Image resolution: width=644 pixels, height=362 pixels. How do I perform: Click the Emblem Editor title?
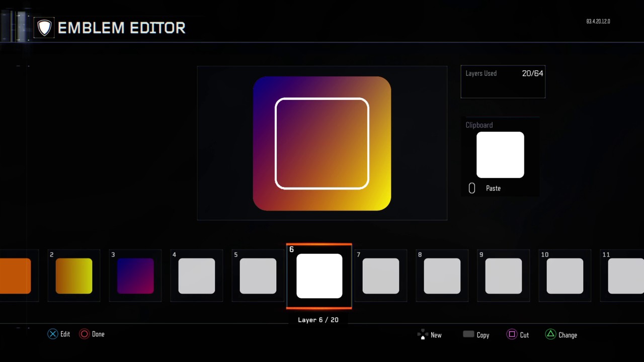(x=122, y=28)
